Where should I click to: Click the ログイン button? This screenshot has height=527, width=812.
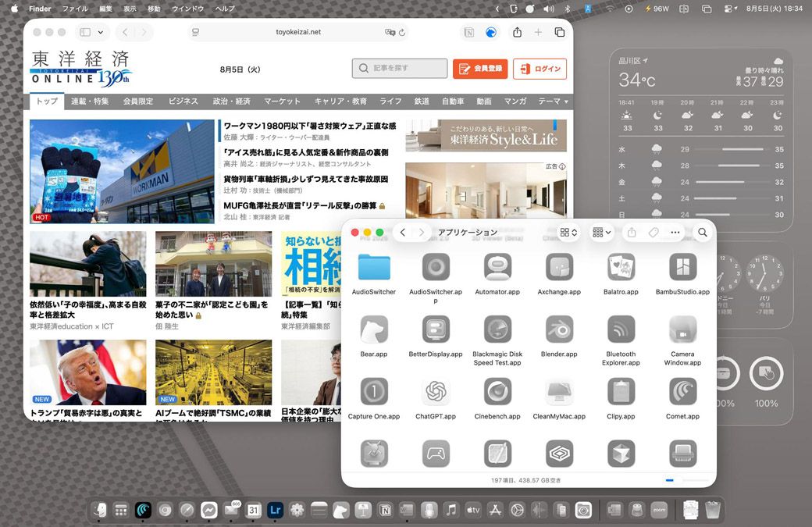[540, 69]
